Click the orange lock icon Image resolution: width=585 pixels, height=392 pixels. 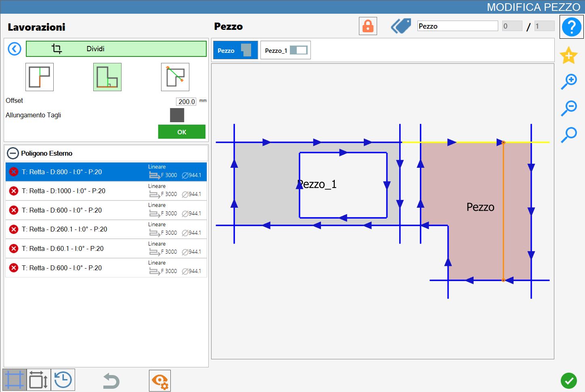(x=368, y=26)
